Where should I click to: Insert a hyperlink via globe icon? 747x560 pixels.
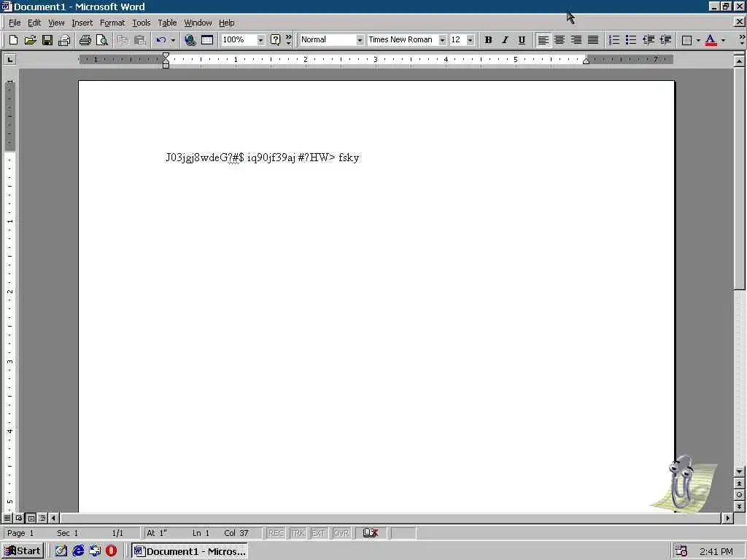coord(190,40)
